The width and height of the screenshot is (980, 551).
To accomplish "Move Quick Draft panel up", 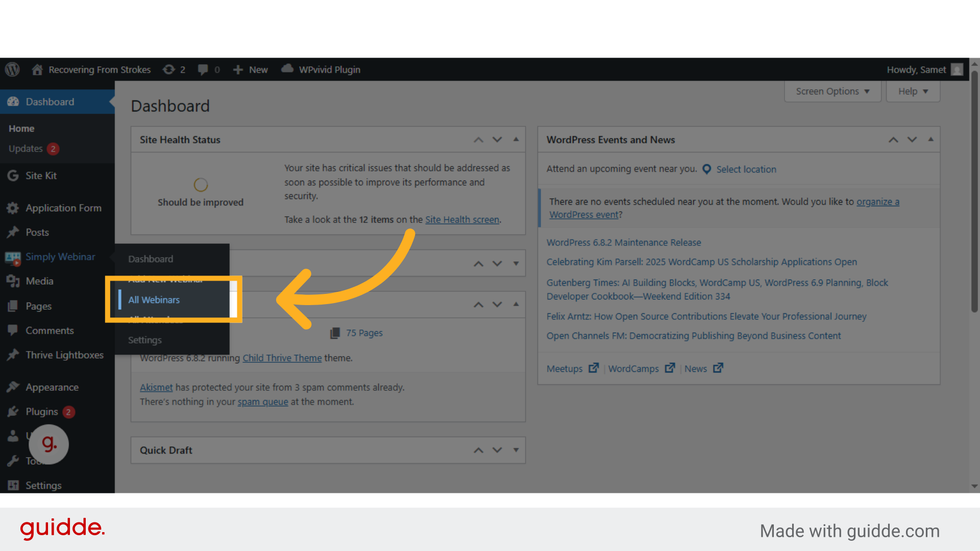I will click(478, 450).
